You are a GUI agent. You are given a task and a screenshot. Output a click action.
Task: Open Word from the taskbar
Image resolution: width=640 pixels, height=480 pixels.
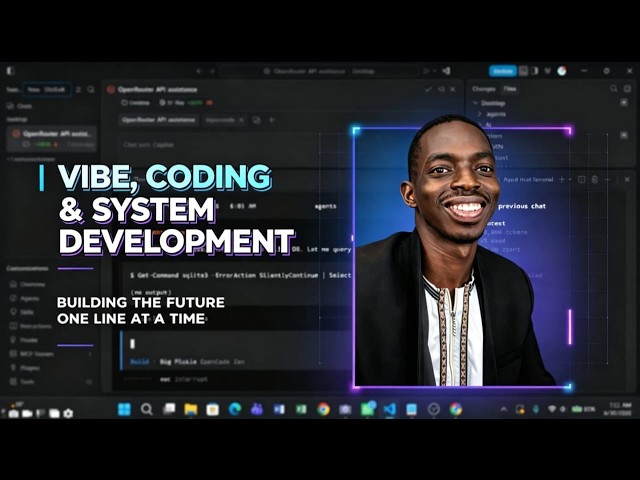point(279,409)
